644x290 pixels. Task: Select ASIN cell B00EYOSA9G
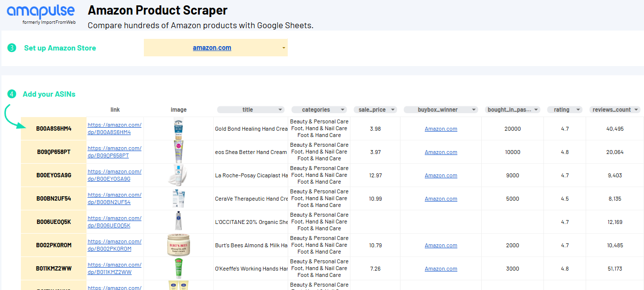click(53, 175)
